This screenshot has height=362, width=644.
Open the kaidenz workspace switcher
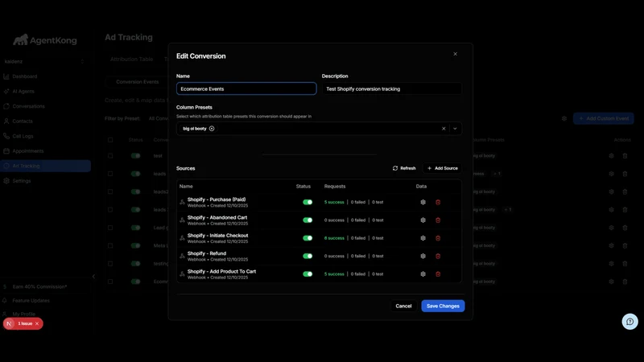[44, 62]
